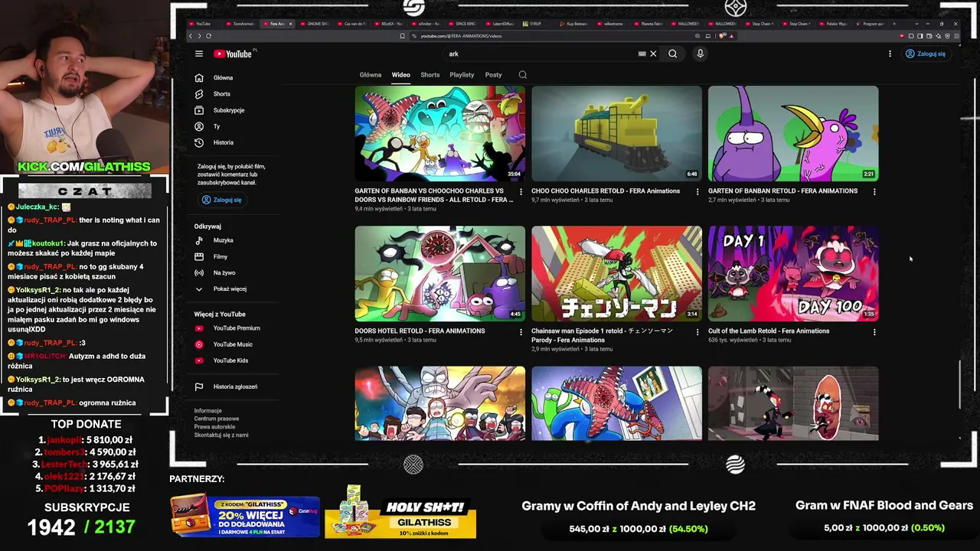Open the Day 1 Day 100 Cult of the Lamb thumbnail
This screenshot has width=980, height=551.
pos(793,273)
